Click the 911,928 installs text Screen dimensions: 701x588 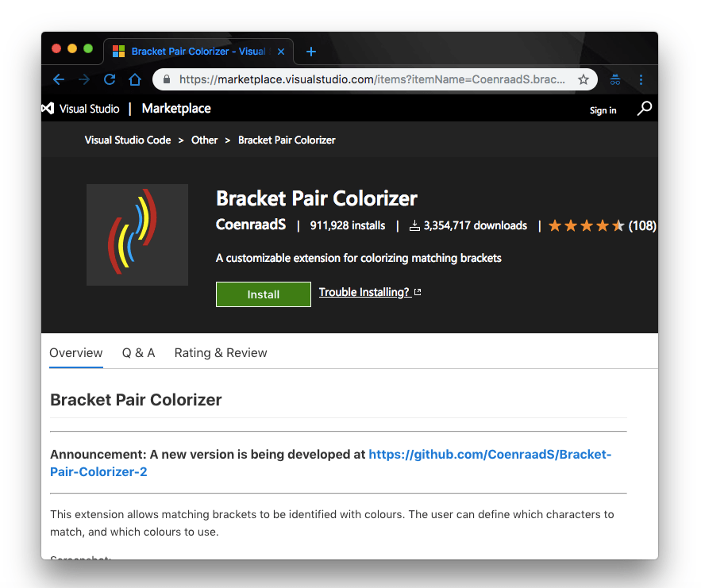(348, 225)
